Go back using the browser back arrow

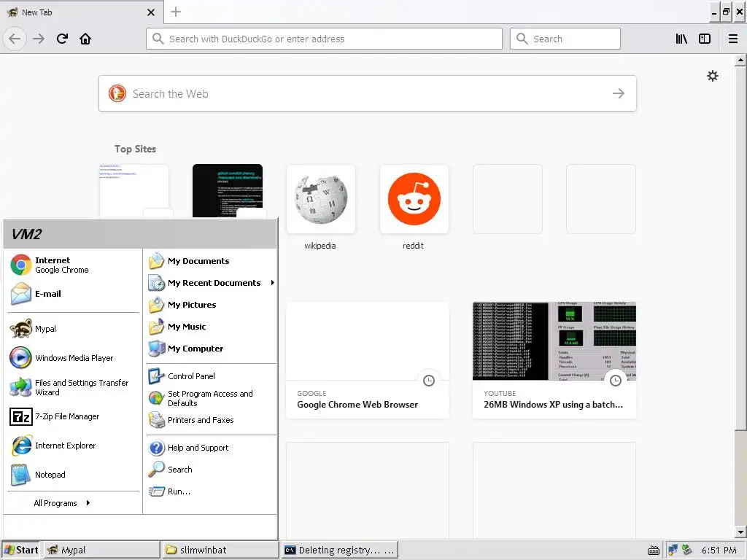pos(15,39)
